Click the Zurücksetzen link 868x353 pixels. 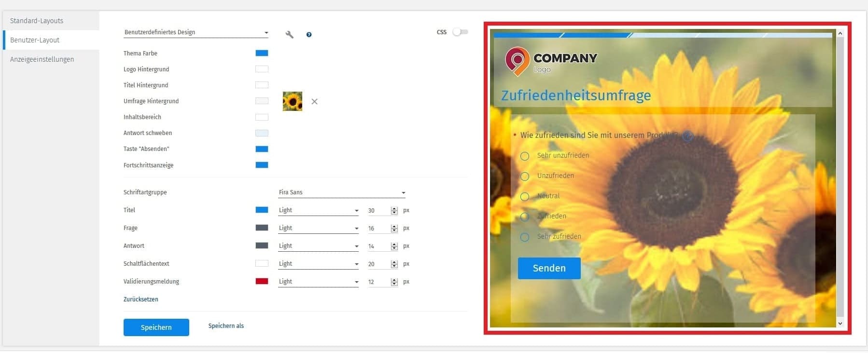[x=140, y=299]
